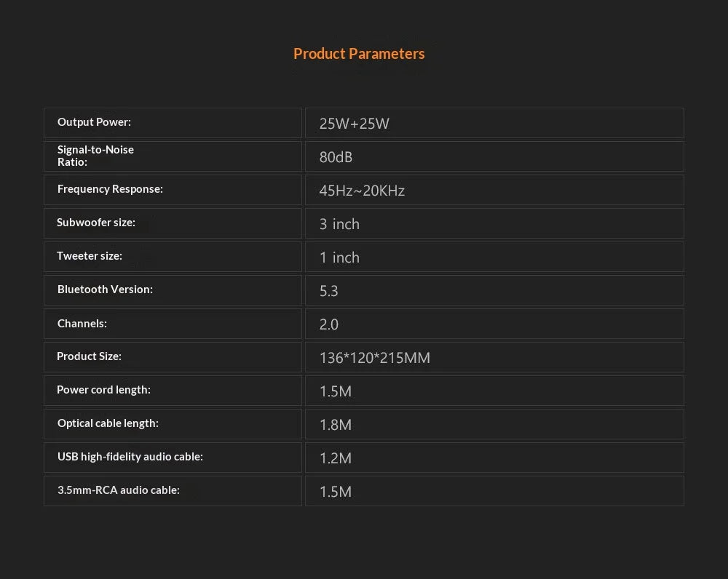Select the Bluetooth Version label

click(105, 289)
